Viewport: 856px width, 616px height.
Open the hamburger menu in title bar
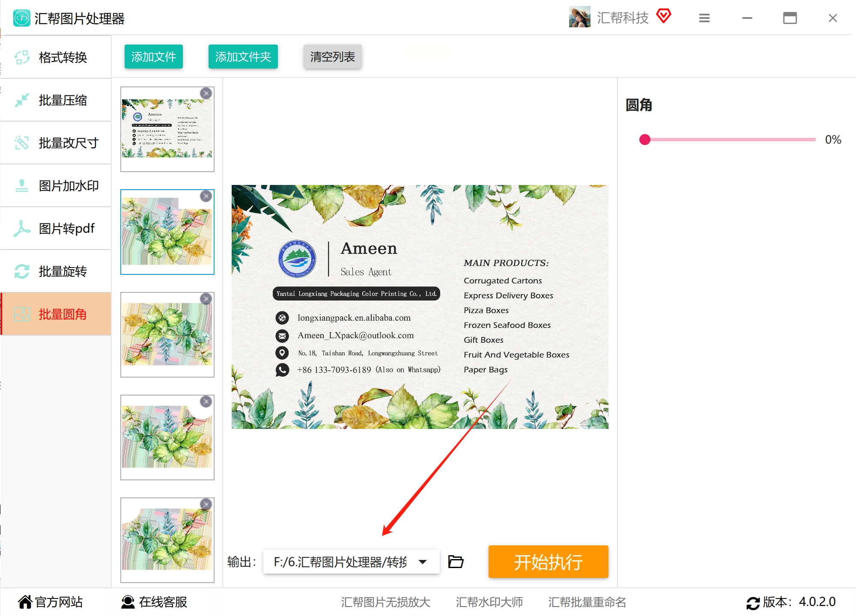[704, 18]
